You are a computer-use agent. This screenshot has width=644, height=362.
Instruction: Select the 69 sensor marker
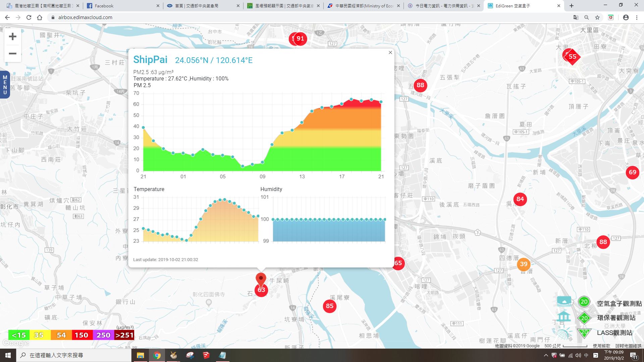tap(633, 172)
